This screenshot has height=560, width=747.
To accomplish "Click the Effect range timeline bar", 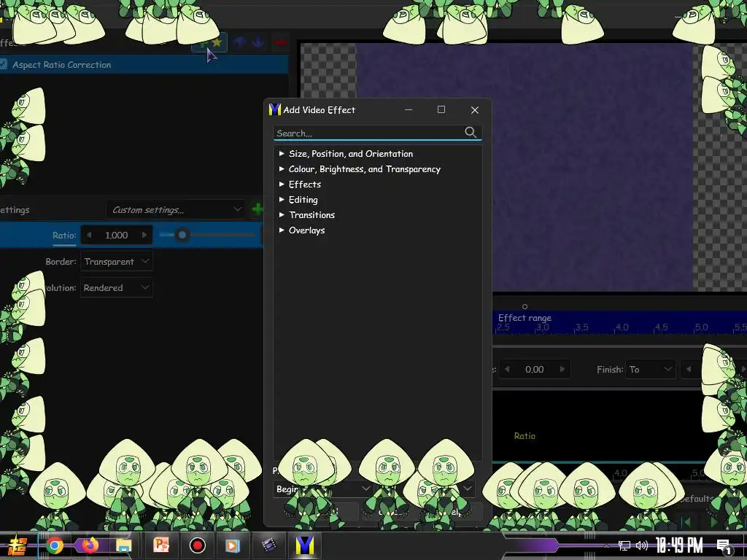I will tap(619, 322).
